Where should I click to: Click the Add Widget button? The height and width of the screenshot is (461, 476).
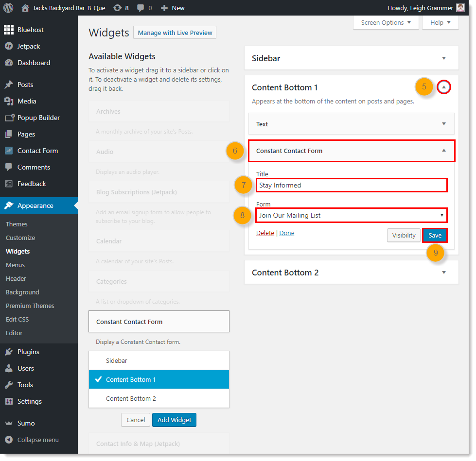(x=174, y=420)
